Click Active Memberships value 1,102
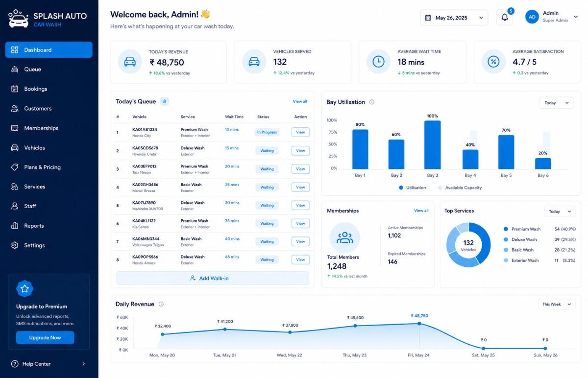The height and width of the screenshot is (378, 588). click(x=394, y=236)
